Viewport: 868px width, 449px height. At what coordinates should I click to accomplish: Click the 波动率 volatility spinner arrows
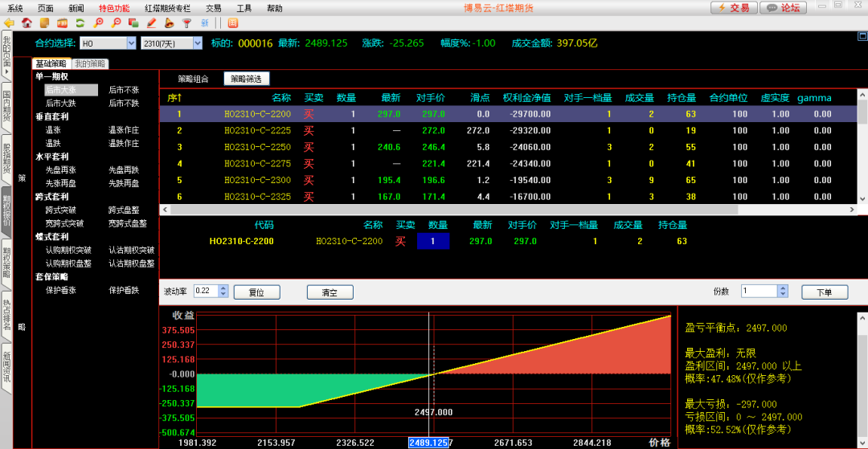223,292
